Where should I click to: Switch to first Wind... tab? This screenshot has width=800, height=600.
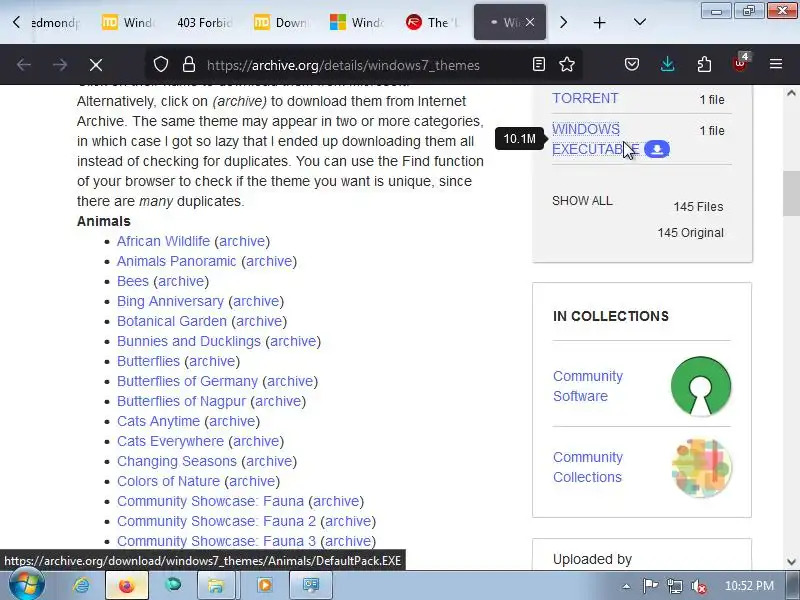coord(129,22)
